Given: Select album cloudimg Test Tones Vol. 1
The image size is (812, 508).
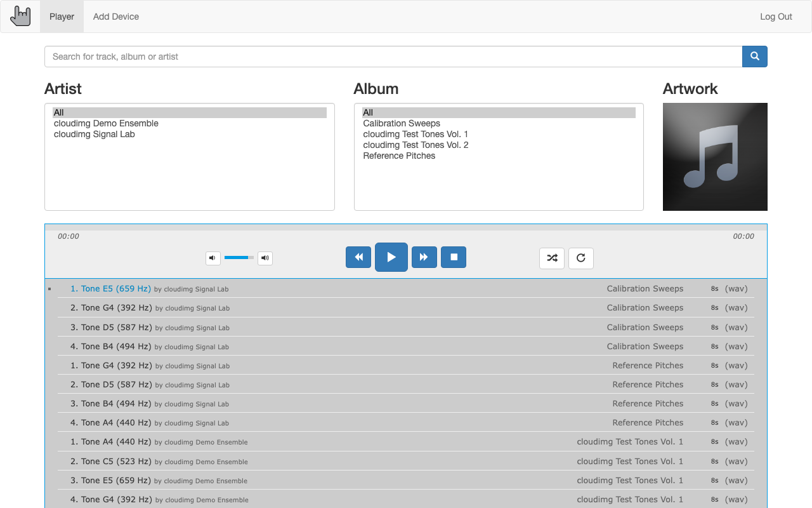Looking at the screenshot, I should (499, 134).
